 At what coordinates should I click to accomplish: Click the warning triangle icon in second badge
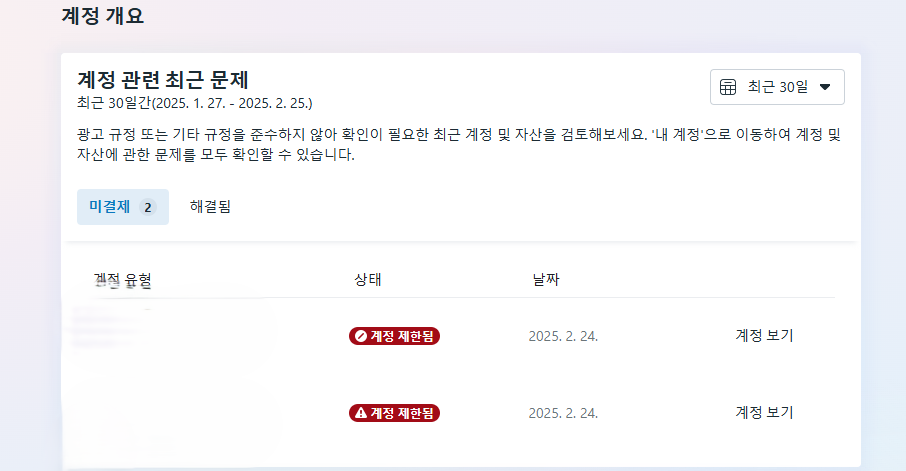(x=361, y=413)
